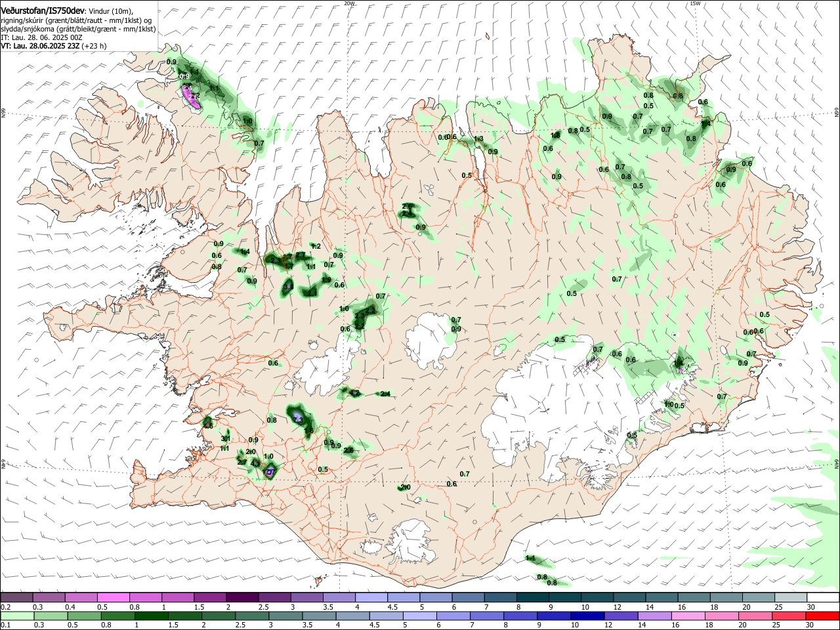Click the magenta 1.5 swatch in snow scale

[210, 597]
